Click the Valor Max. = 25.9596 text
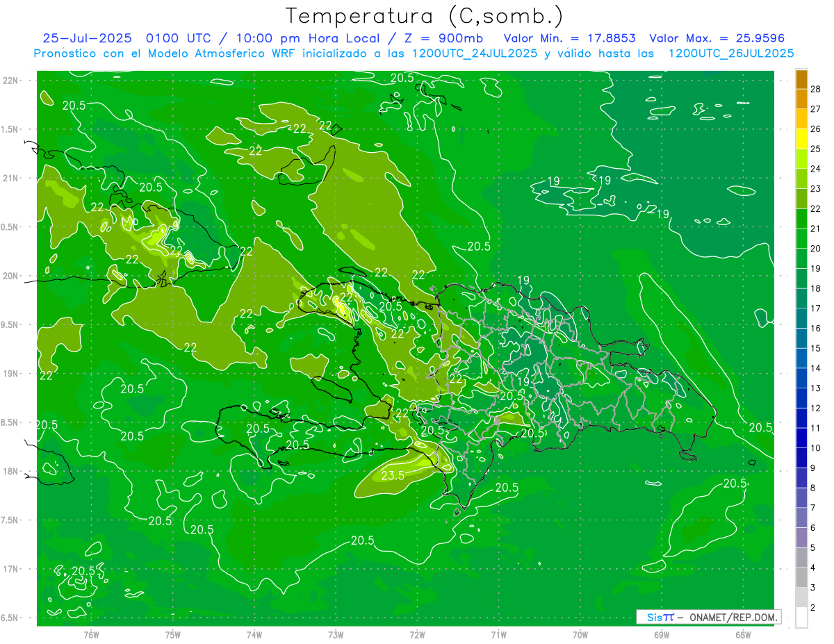 point(717,38)
